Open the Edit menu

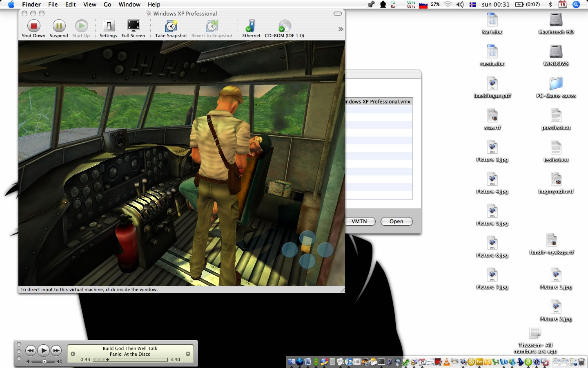point(71,4)
